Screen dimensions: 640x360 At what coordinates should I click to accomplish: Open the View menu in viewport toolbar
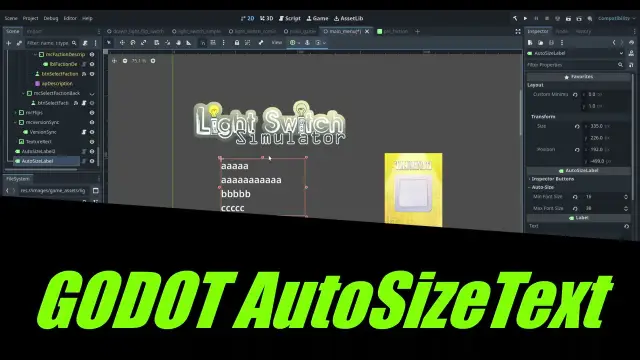277,42
